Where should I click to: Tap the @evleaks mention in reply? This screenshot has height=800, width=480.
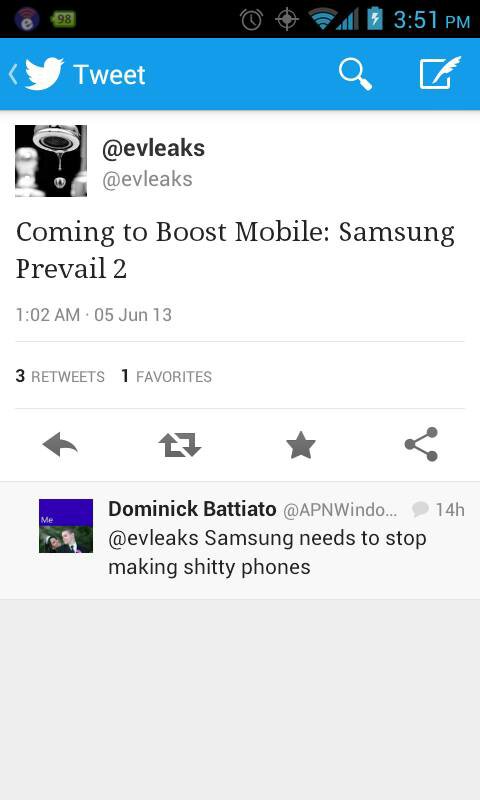point(153,539)
